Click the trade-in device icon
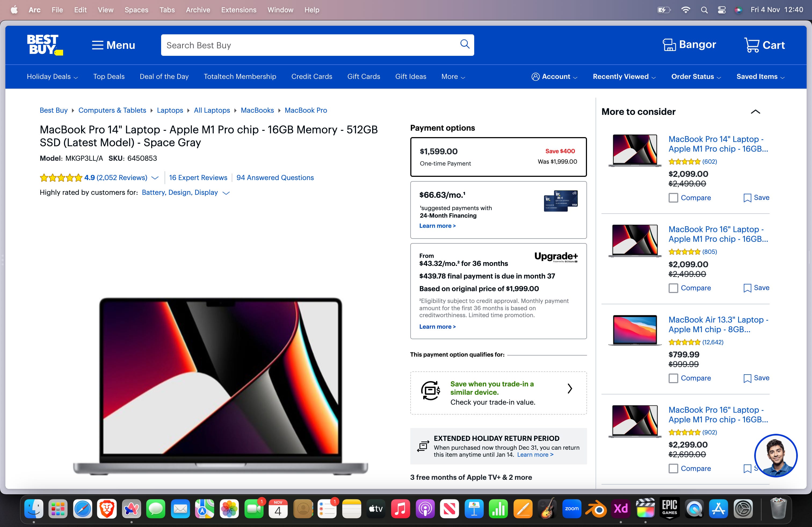Image resolution: width=812 pixels, height=527 pixels. click(430, 391)
